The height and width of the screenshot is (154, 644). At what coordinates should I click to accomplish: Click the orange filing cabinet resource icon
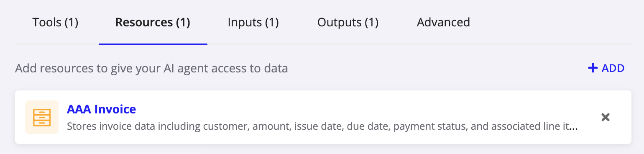click(42, 117)
